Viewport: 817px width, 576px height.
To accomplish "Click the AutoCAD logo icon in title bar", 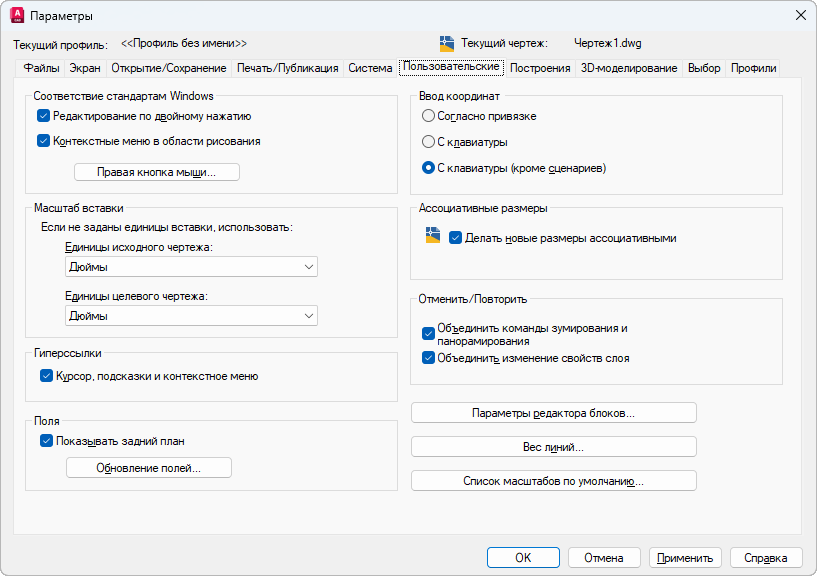I will (x=17, y=16).
